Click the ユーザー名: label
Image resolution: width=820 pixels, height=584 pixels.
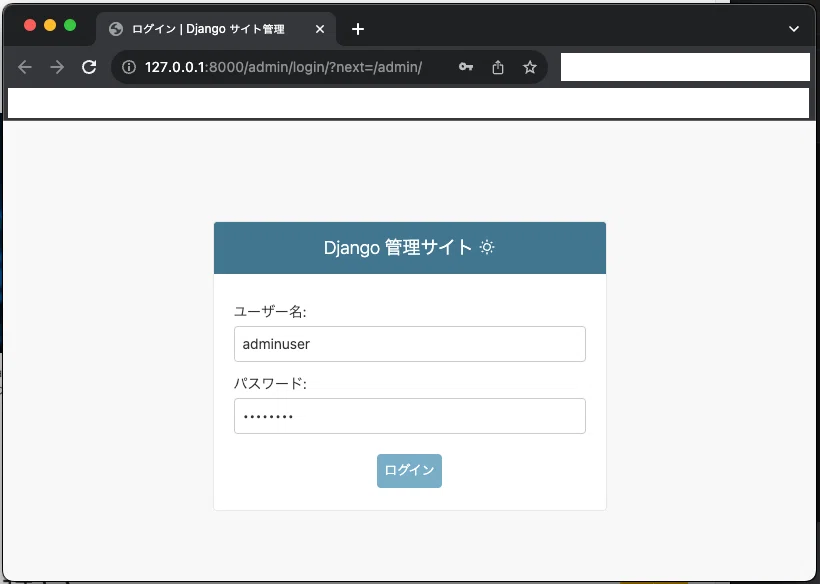pos(270,312)
